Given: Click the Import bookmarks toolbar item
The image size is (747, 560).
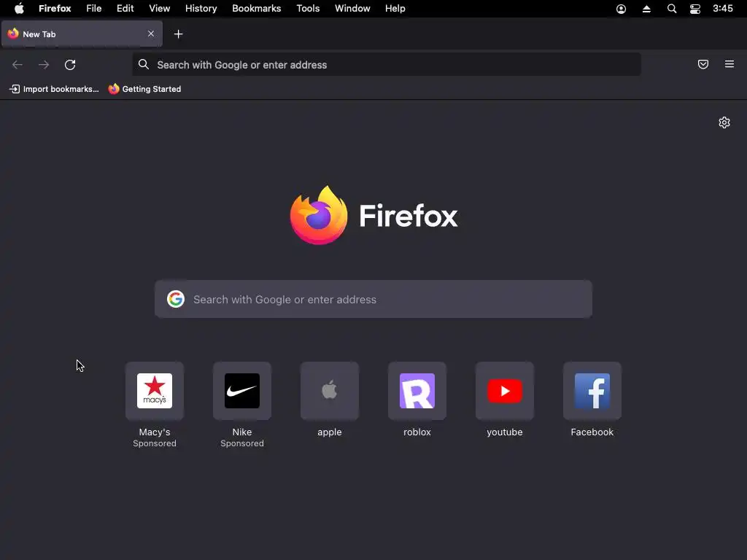Looking at the screenshot, I should coord(54,89).
